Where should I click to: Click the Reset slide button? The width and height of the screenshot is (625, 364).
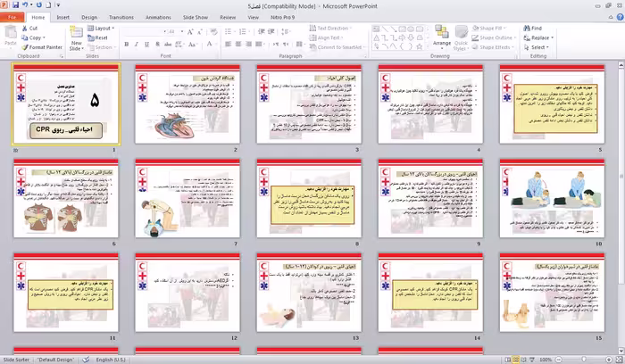[97, 37]
